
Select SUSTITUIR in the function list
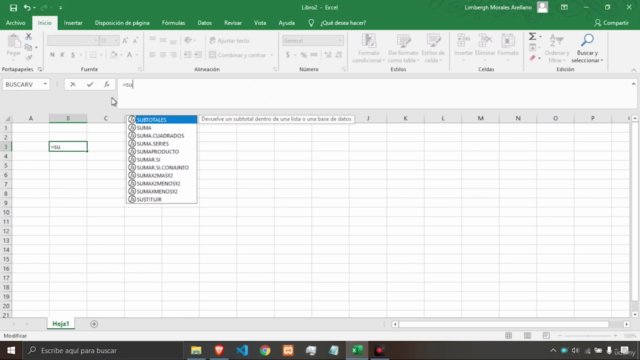pos(162,200)
